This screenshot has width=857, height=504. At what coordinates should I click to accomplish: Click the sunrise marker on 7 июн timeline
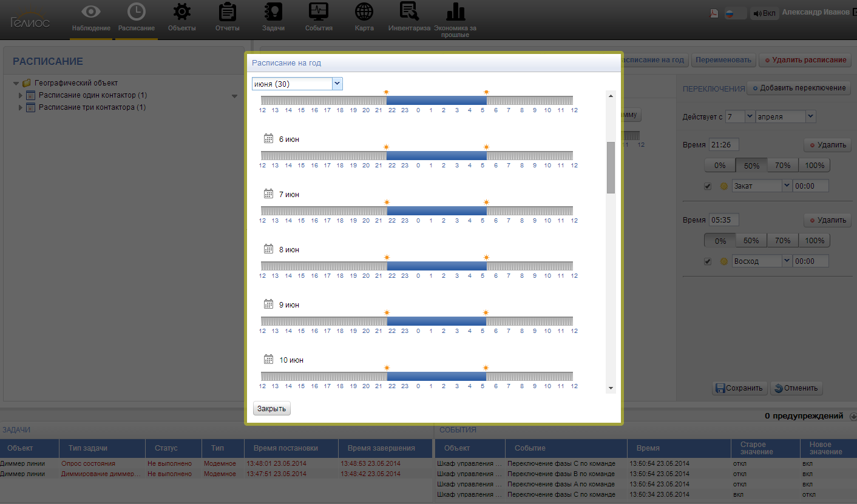pos(486,203)
